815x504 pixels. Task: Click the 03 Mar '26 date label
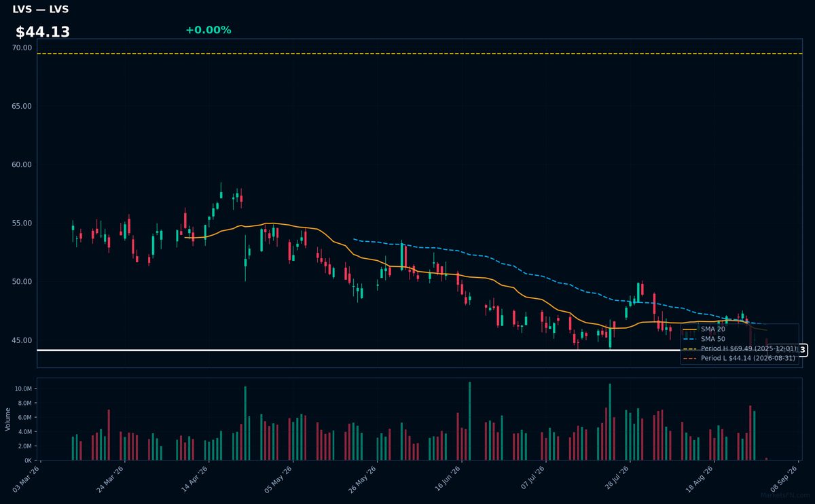coord(27,478)
